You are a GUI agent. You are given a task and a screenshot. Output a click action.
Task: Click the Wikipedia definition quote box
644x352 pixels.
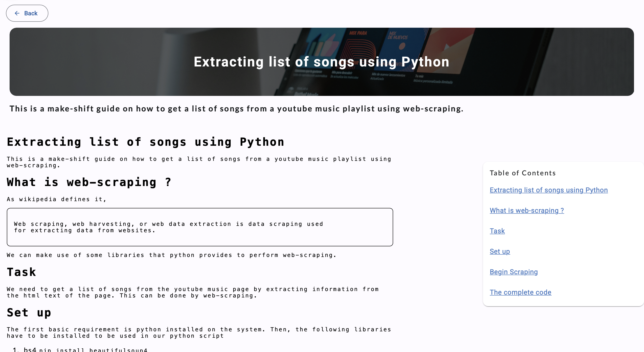pyautogui.click(x=200, y=227)
